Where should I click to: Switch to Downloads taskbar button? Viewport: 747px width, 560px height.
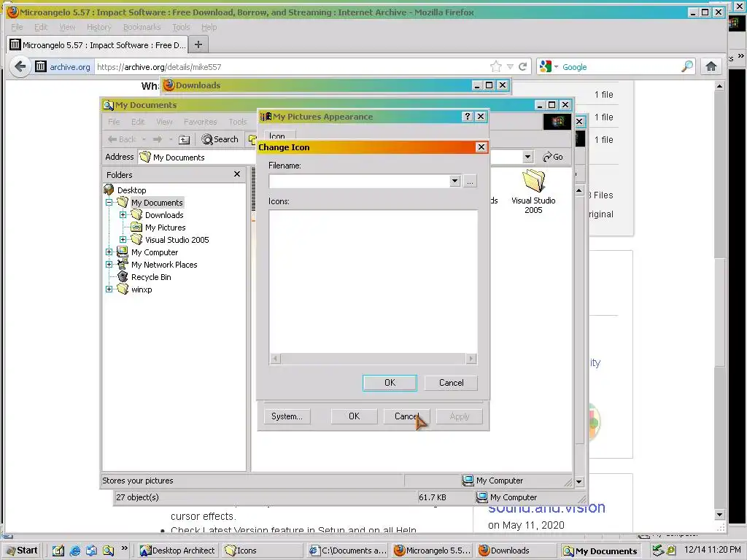517,551
